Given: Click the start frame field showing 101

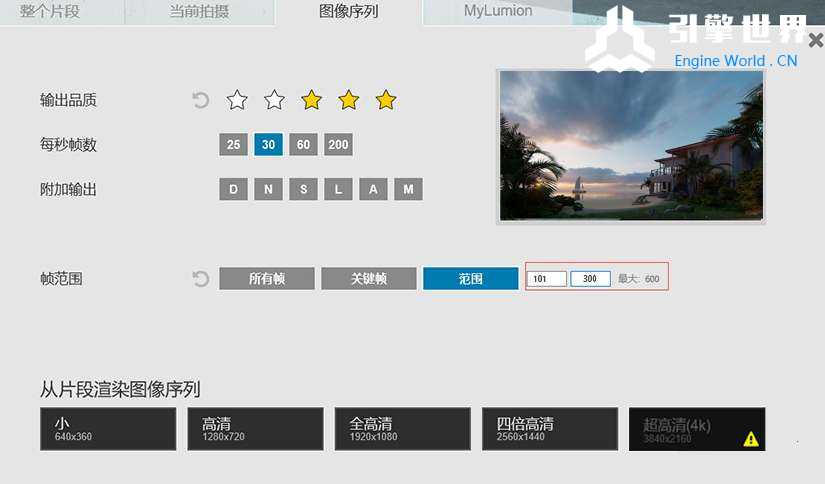Looking at the screenshot, I should tap(547, 278).
